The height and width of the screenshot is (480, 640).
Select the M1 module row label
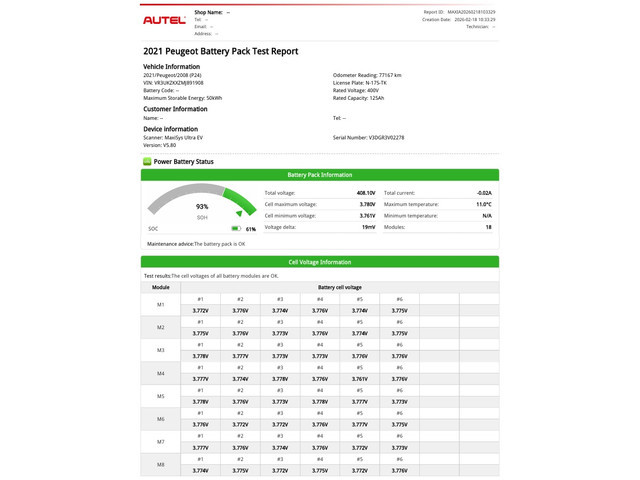click(161, 304)
